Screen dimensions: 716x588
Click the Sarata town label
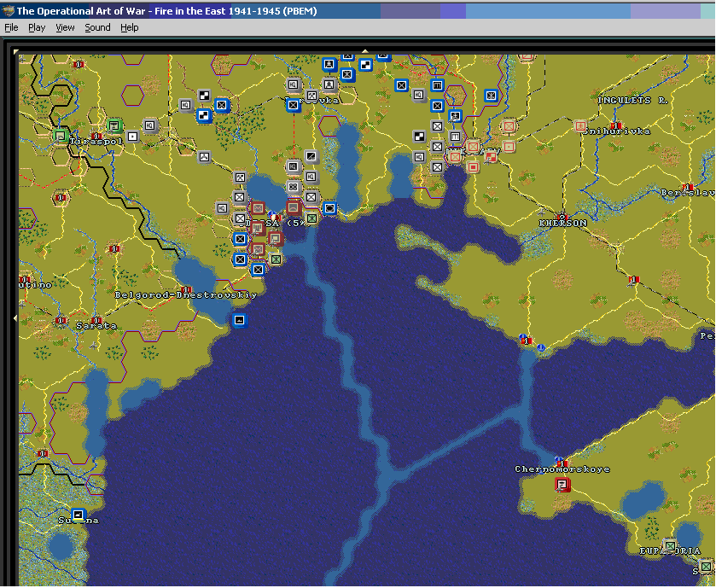pyautogui.click(x=96, y=326)
